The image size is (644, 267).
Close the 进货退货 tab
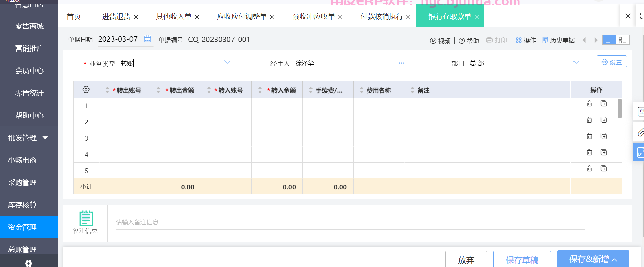click(x=136, y=17)
